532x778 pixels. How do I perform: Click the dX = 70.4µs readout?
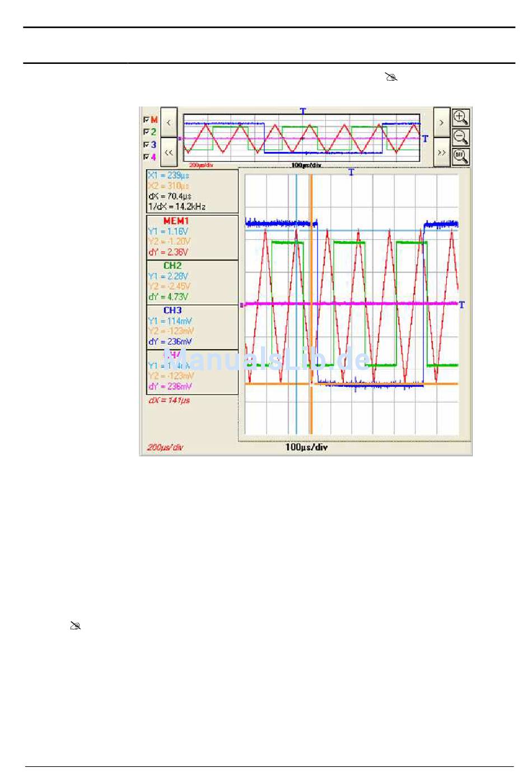[x=170, y=196]
